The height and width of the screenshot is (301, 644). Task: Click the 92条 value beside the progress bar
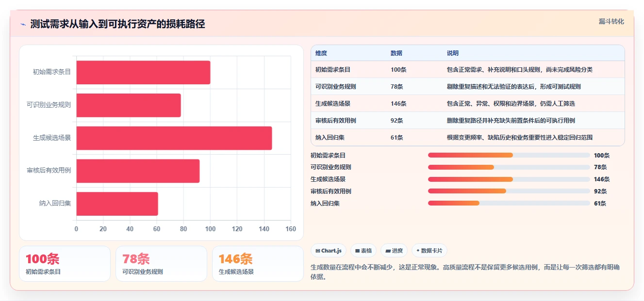pyautogui.click(x=600, y=191)
